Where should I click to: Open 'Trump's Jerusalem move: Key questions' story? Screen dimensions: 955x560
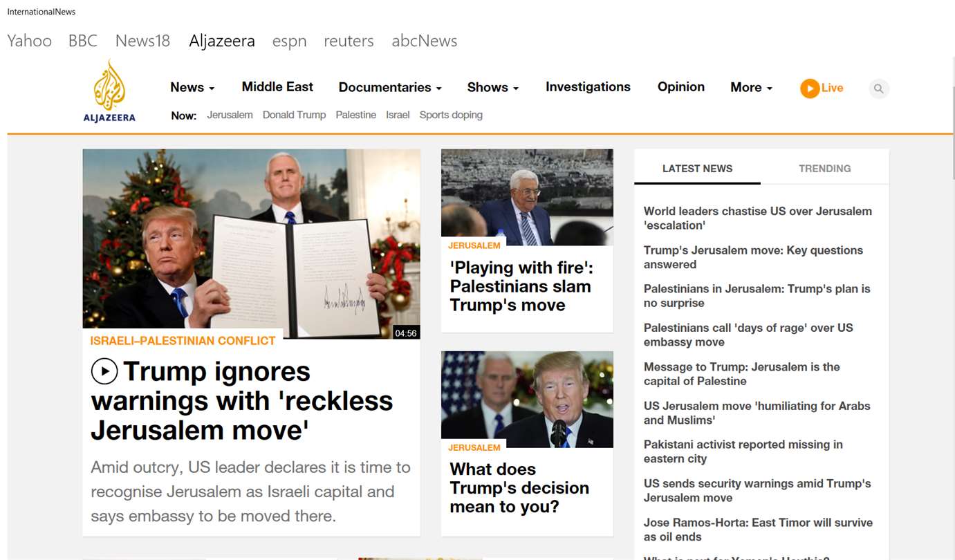(x=753, y=257)
